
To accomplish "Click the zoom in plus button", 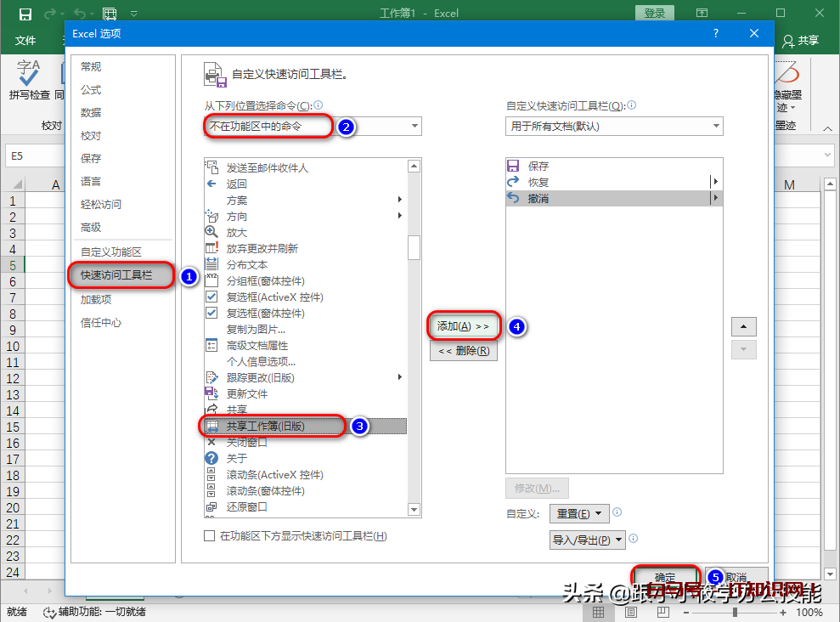I will 783,612.
